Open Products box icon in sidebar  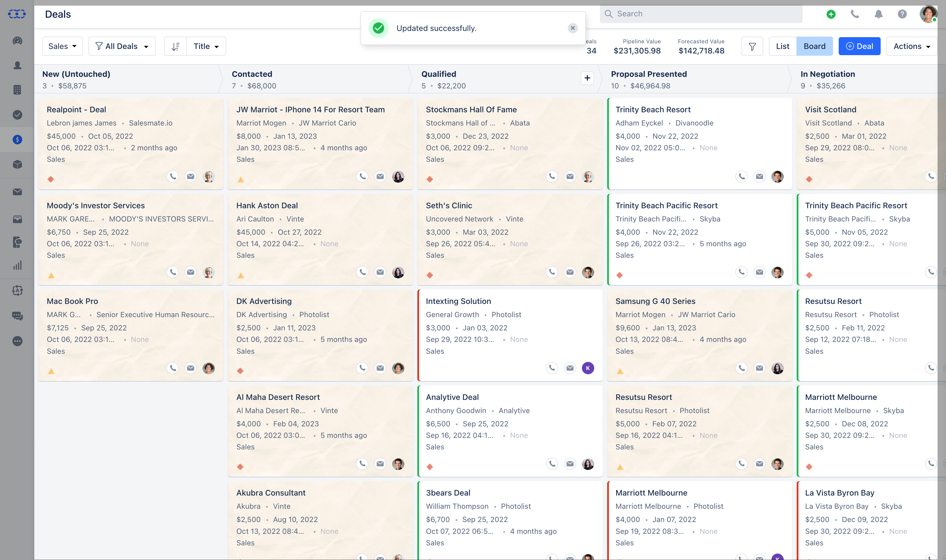click(x=17, y=164)
